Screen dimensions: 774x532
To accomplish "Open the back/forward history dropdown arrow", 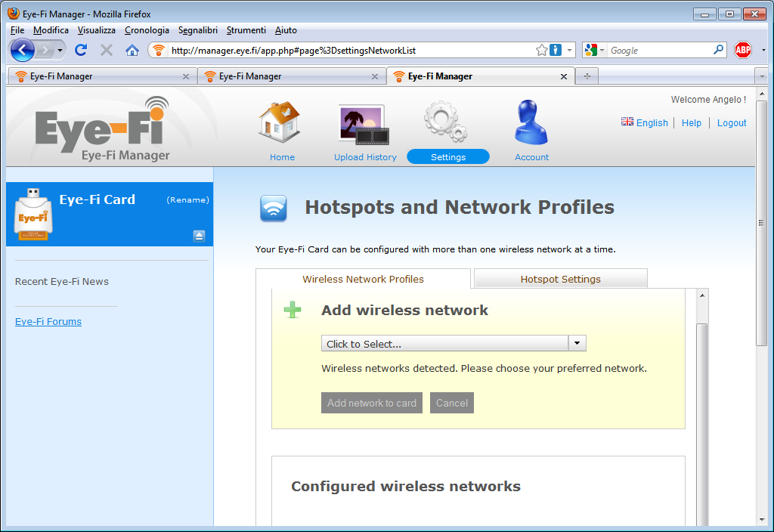I will pyautogui.click(x=60, y=50).
